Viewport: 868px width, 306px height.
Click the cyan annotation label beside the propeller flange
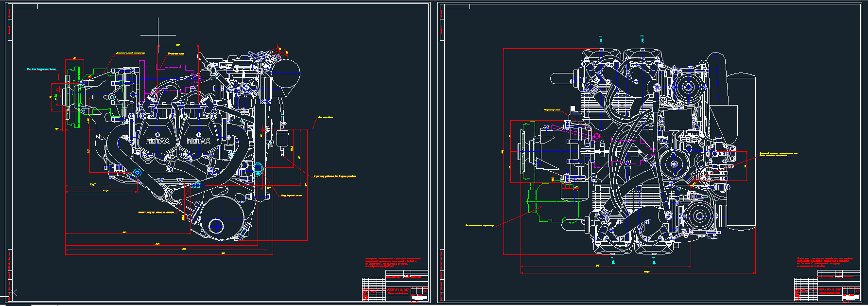41,70
